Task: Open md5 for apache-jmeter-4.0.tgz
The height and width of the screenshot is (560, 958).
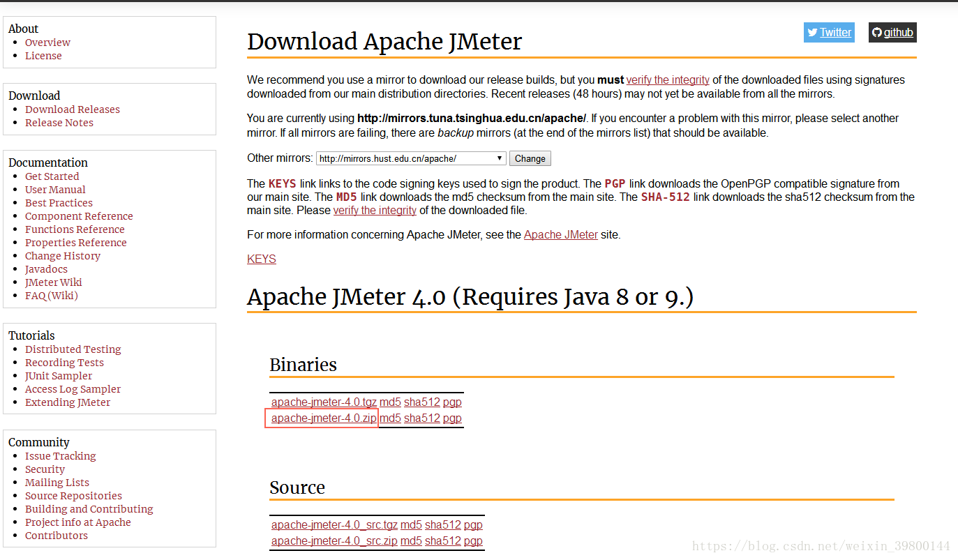Action: [390, 402]
